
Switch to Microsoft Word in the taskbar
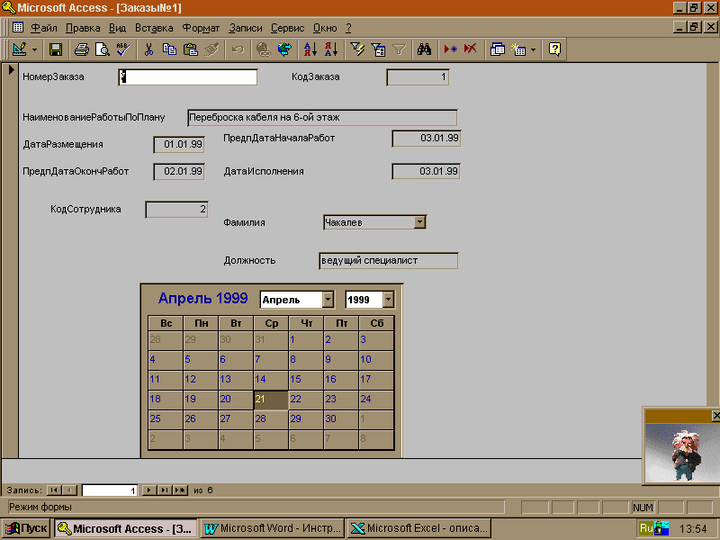click(x=272, y=528)
